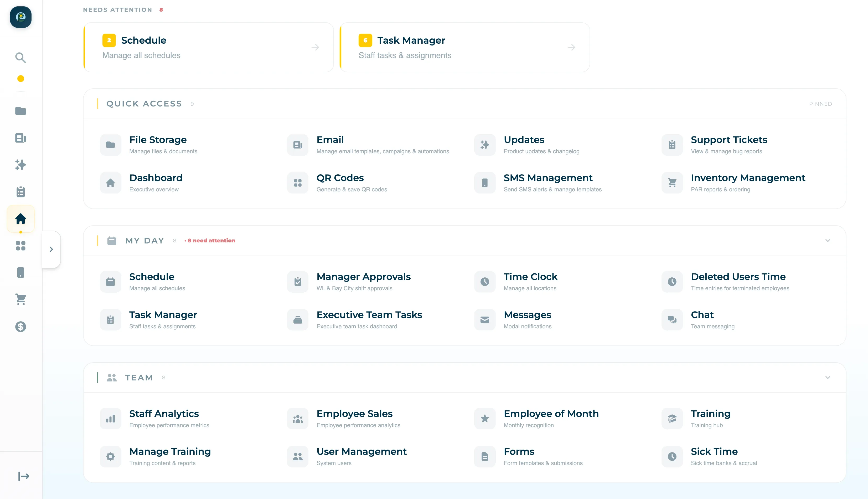Collapse the Team section chevron
Image resolution: width=868 pixels, height=499 pixels.
point(828,377)
